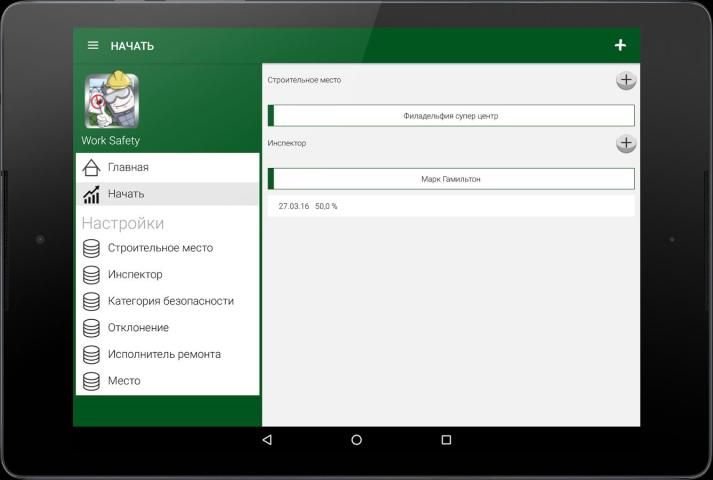
Task: Go to Исполнитель ремонта settings
Action: pos(164,354)
